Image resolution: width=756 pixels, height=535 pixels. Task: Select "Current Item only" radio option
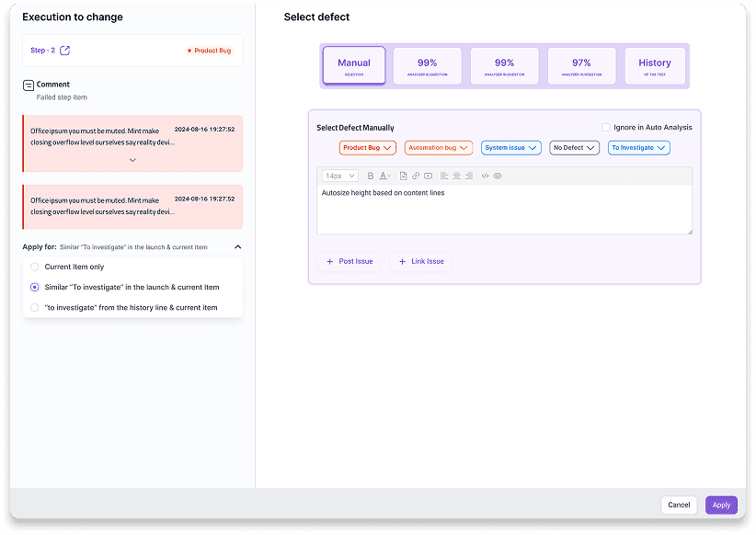coord(35,267)
